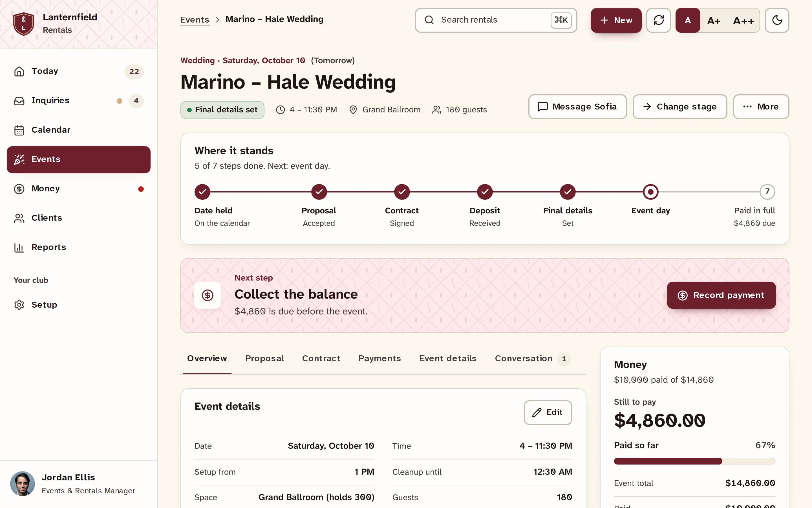Click the Setup gear icon

pos(19,305)
